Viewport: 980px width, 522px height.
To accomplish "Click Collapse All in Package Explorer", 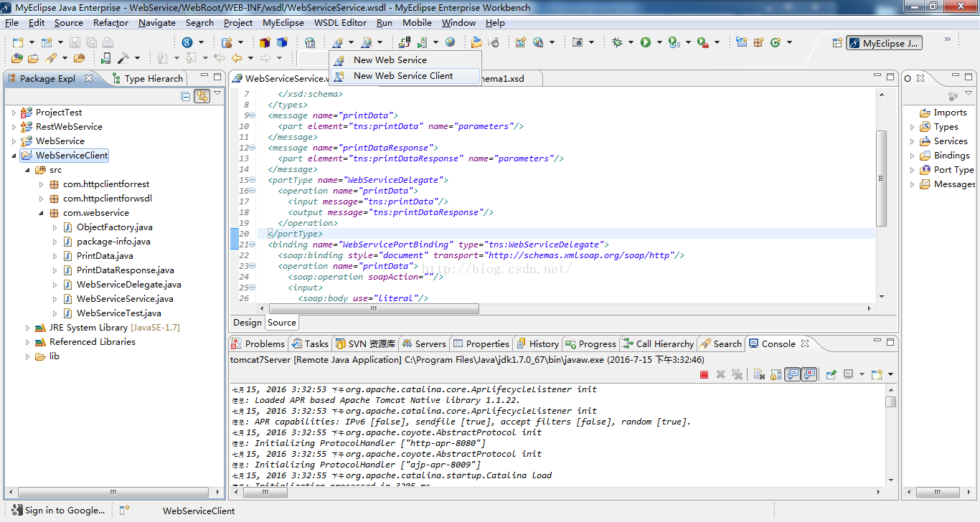I will (x=186, y=96).
